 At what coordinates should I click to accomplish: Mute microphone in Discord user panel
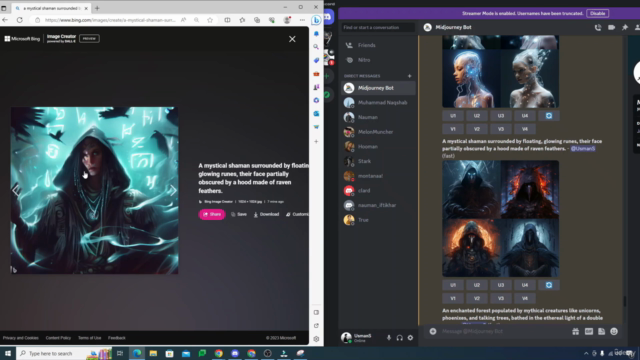(389, 338)
